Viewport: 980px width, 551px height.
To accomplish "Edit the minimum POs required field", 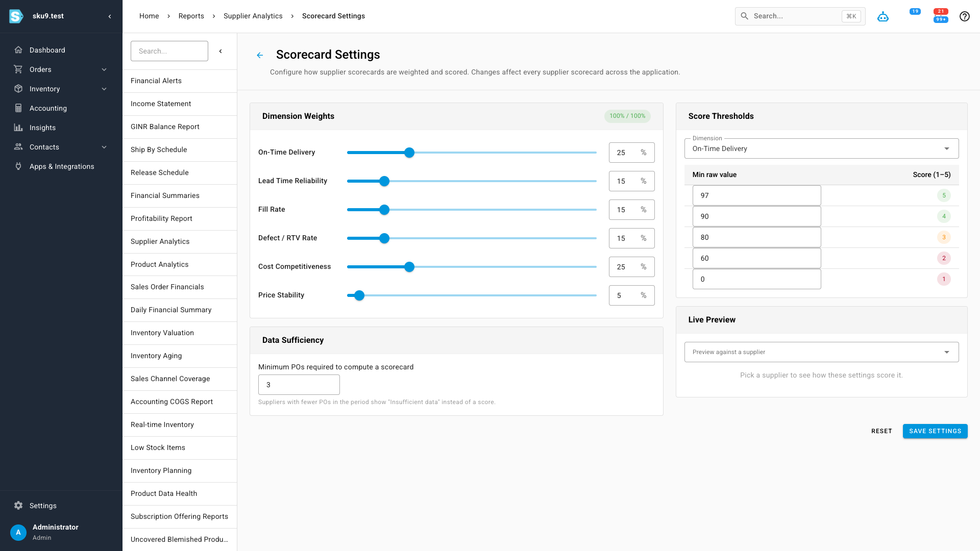I will click(299, 385).
